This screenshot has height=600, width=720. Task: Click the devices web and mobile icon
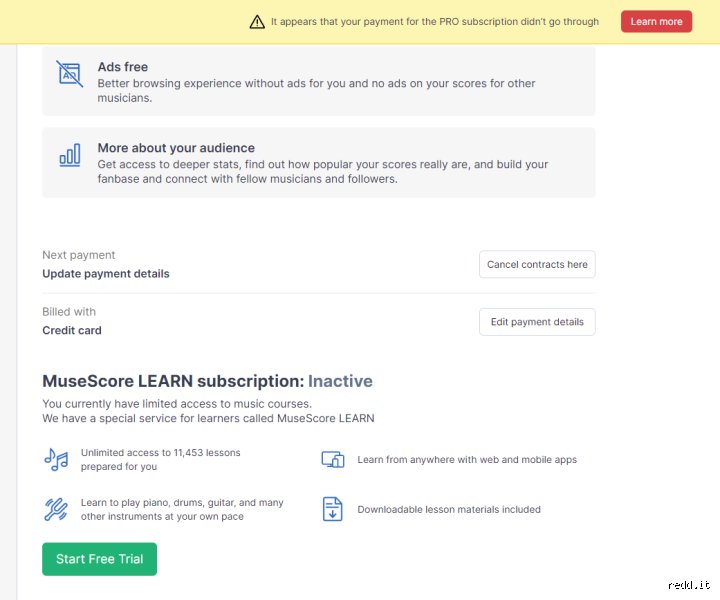click(x=333, y=460)
